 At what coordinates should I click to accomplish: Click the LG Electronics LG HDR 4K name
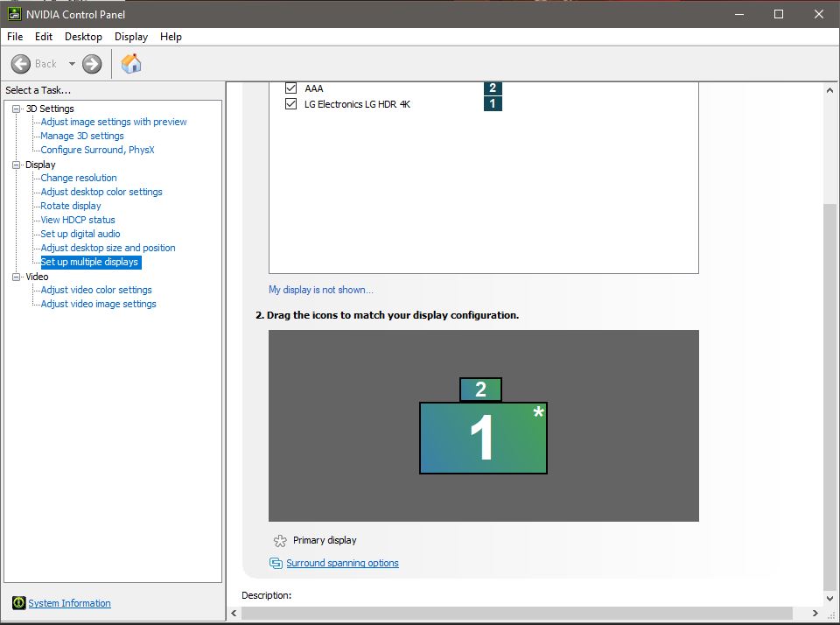(x=357, y=104)
